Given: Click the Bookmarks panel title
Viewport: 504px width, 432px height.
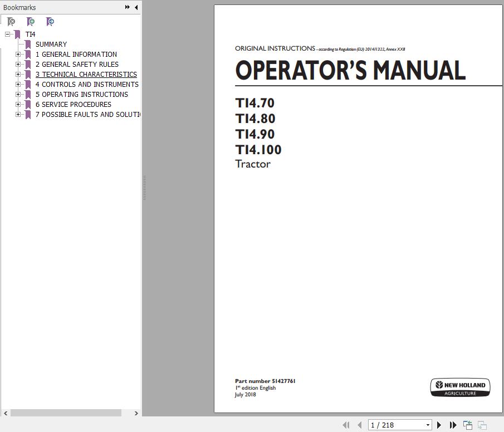Looking at the screenshot, I should (19, 7).
